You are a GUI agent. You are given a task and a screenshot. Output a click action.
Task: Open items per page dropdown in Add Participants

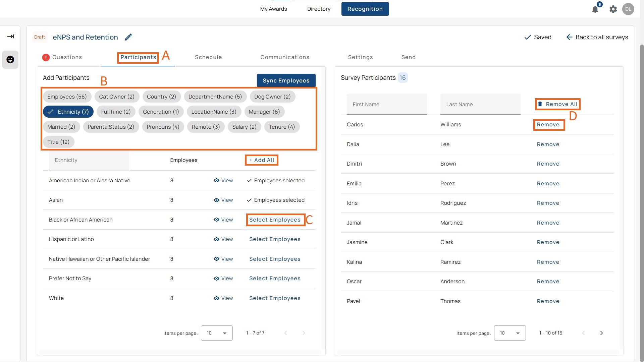pos(217,333)
